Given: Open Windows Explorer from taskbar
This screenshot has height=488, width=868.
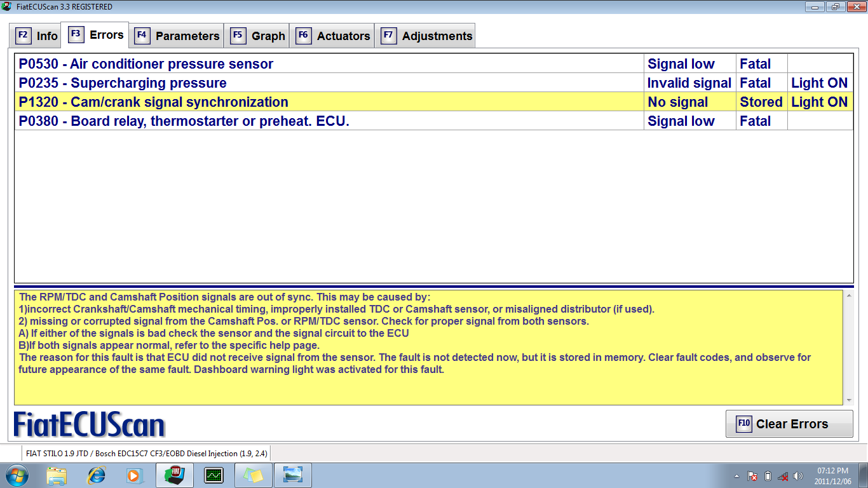Looking at the screenshot, I should 57,475.
